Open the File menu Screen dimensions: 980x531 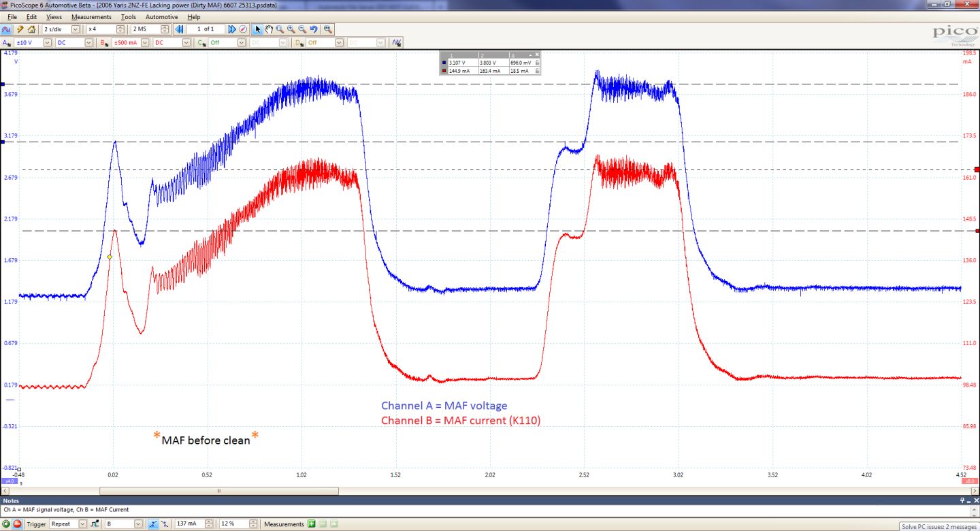click(x=12, y=16)
